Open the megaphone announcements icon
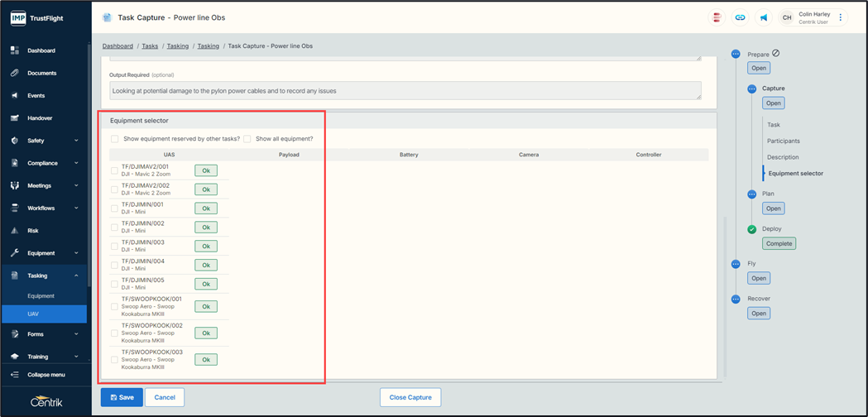The image size is (868, 417). point(763,17)
